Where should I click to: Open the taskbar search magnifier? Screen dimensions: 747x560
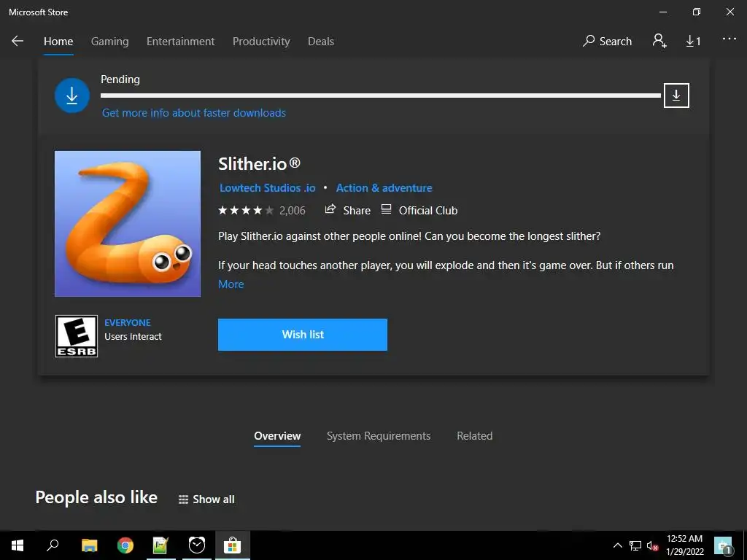[53, 545]
